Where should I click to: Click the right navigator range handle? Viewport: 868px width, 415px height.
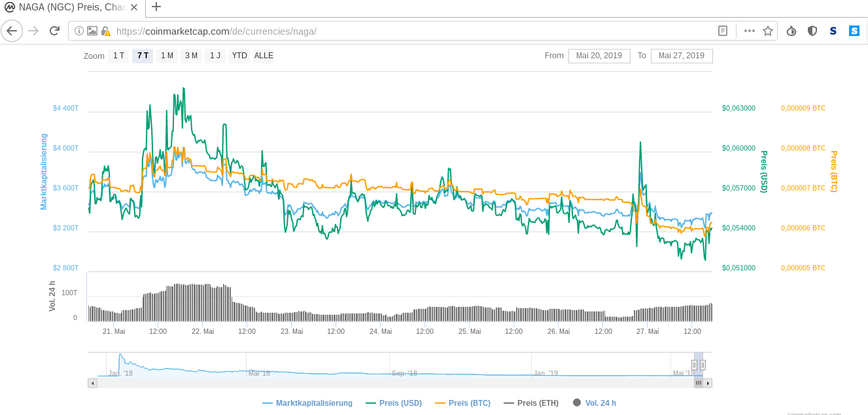click(703, 365)
